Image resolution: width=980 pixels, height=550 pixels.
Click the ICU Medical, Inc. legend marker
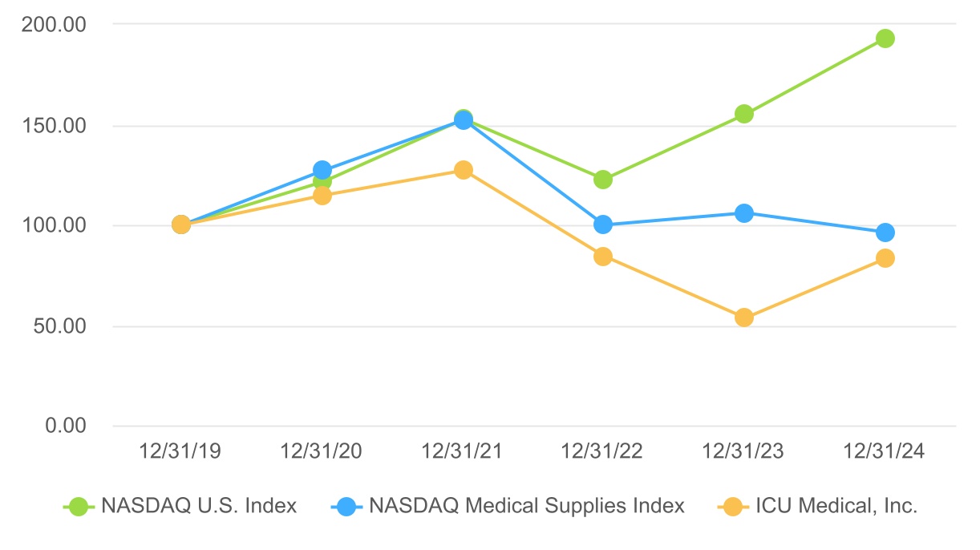tap(732, 506)
